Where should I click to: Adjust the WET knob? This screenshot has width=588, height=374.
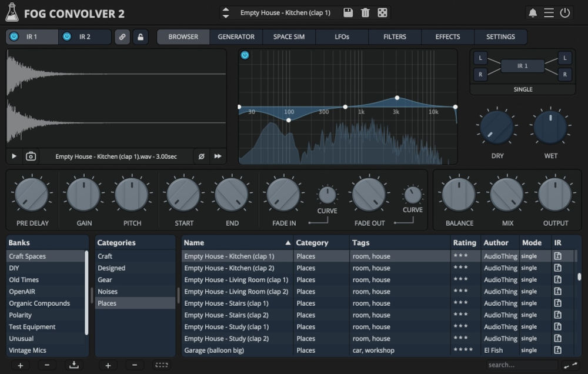coord(550,126)
